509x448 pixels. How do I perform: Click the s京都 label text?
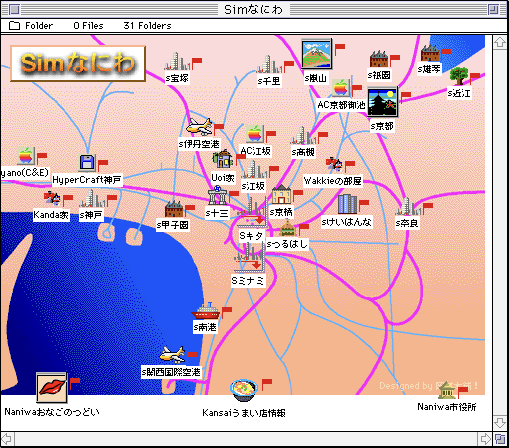382,126
